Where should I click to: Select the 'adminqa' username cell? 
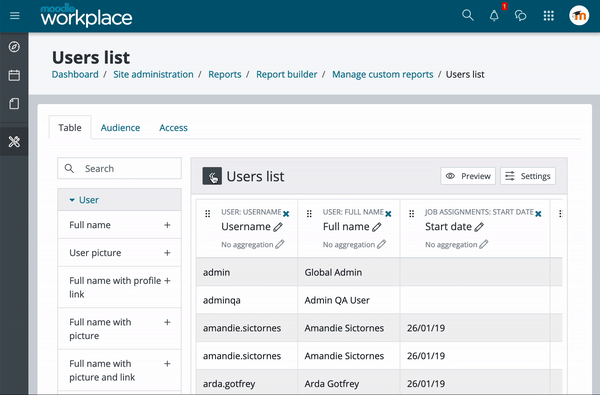pos(247,300)
